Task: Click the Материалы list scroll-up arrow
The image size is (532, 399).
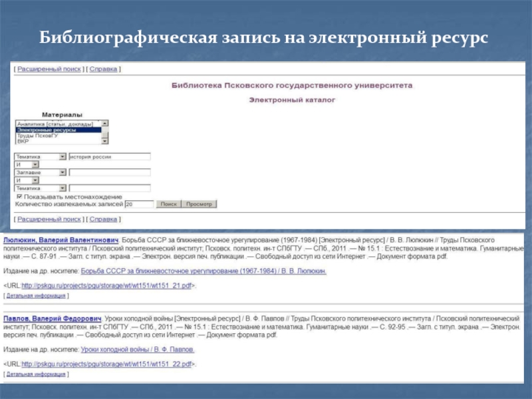Action: [105, 123]
